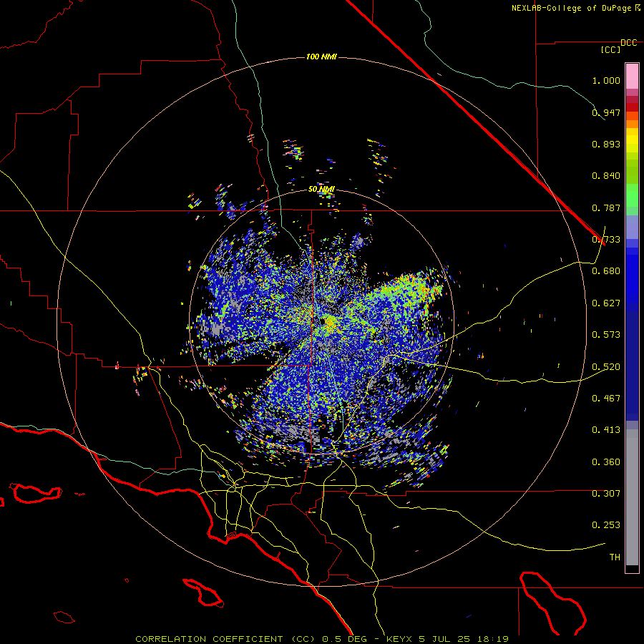Click the 0.413 scale value
This screenshot has width=644, height=644.
606,430
